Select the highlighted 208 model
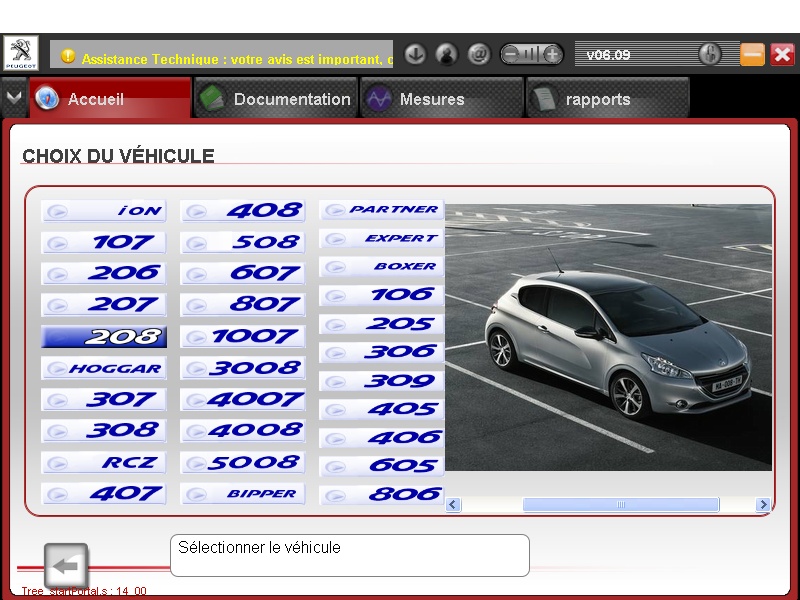Screen dimensions: 800x600 click(104, 337)
